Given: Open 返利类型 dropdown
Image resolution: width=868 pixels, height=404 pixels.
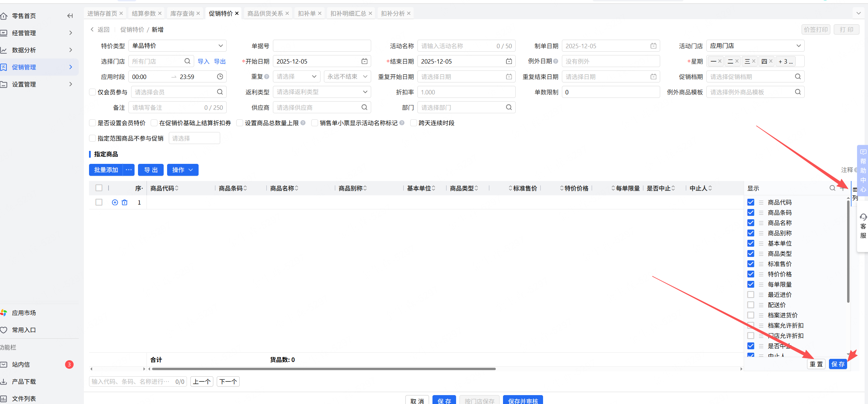Looking at the screenshot, I should [322, 92].
